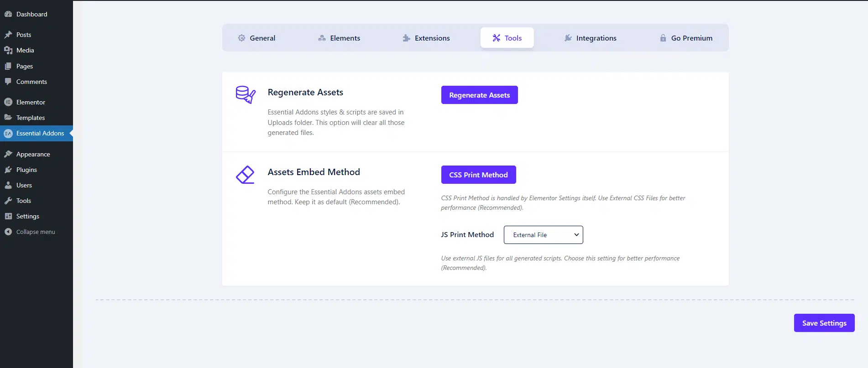
Task: Click the Users person icon
Action: [x=8, y=185]
